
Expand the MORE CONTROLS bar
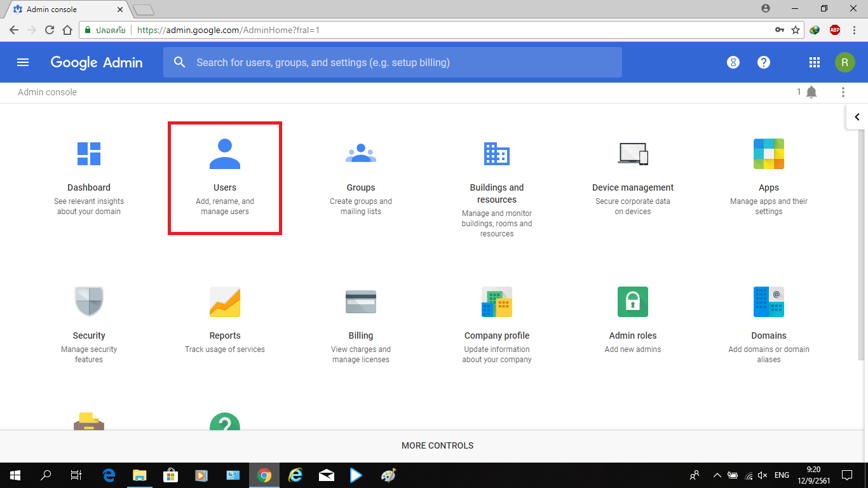click(437, 445)
